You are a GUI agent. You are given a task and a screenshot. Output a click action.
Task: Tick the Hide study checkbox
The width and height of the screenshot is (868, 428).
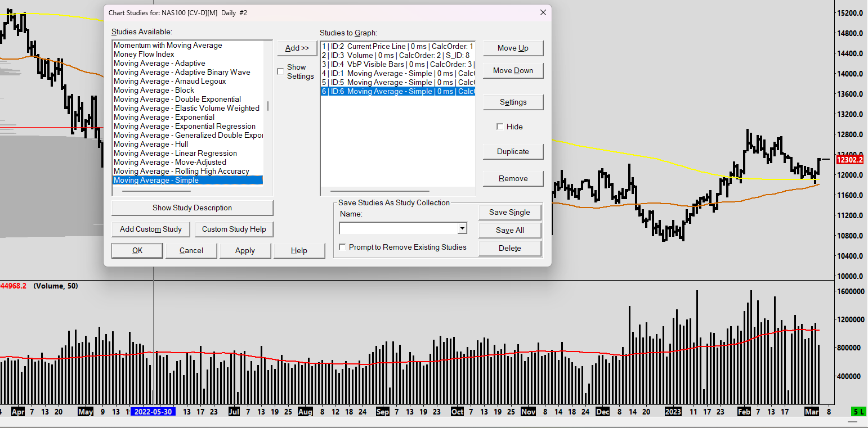pos(500,127)
